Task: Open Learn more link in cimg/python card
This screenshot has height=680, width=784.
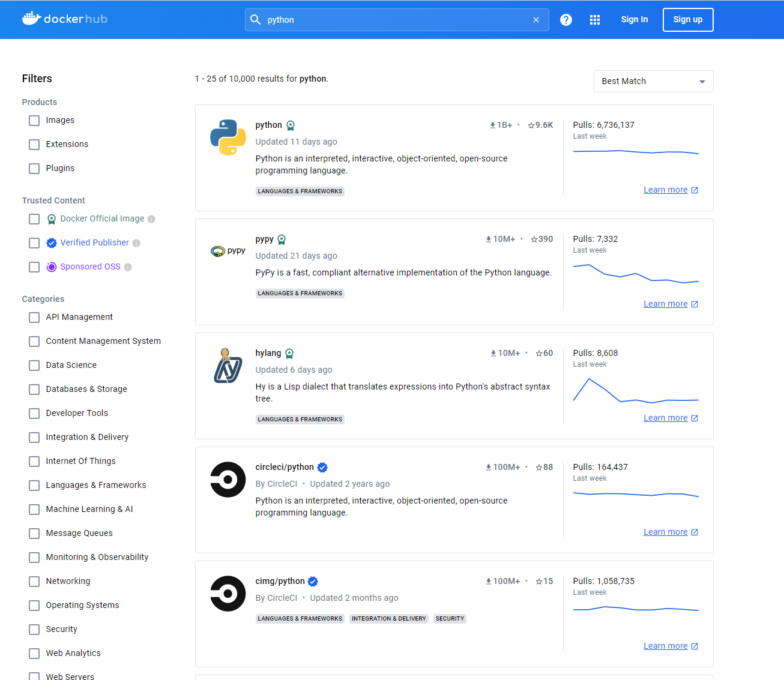Action: [x=666, y=646]
